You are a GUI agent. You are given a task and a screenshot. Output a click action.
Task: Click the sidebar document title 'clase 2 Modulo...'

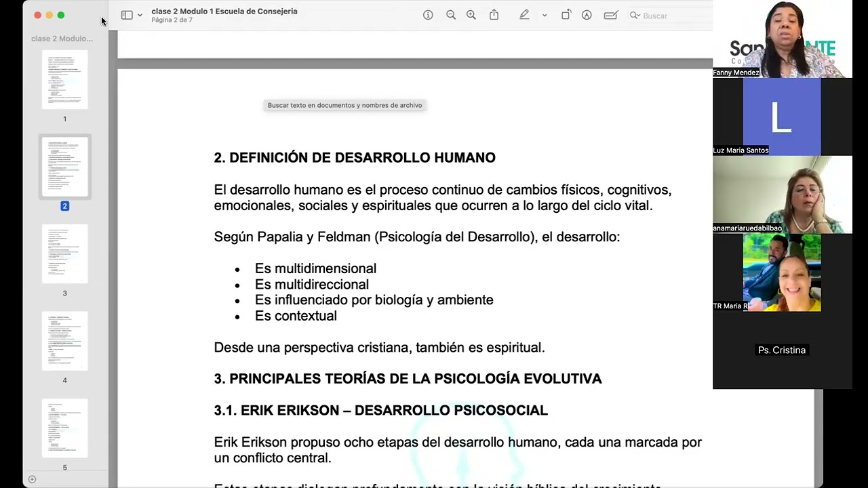click(62, 39)
